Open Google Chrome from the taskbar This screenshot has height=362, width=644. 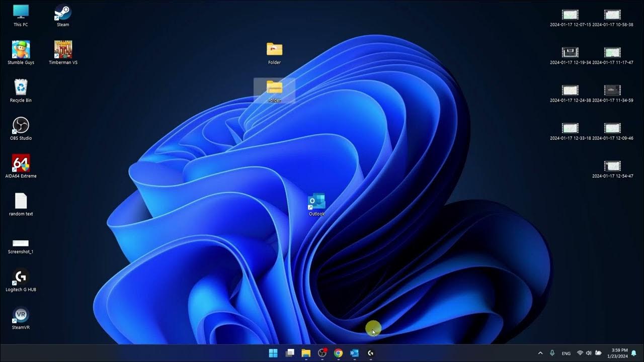(338, 353)
